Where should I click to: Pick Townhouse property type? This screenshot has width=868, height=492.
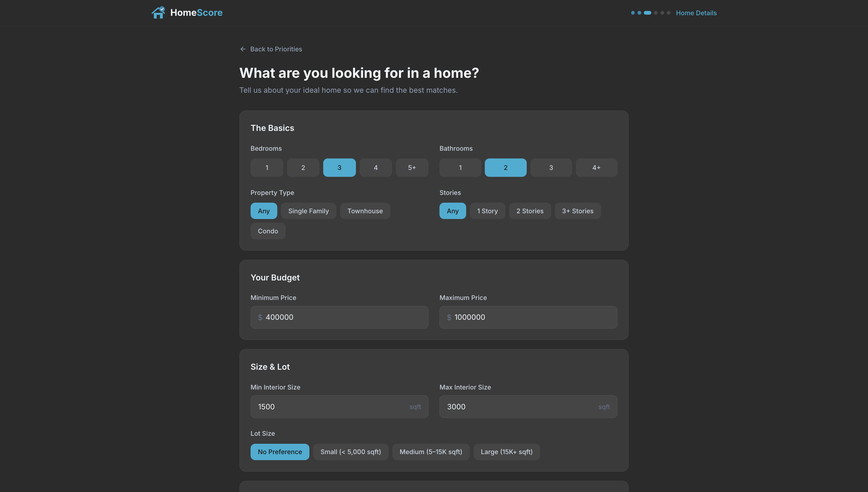[365, 211]
